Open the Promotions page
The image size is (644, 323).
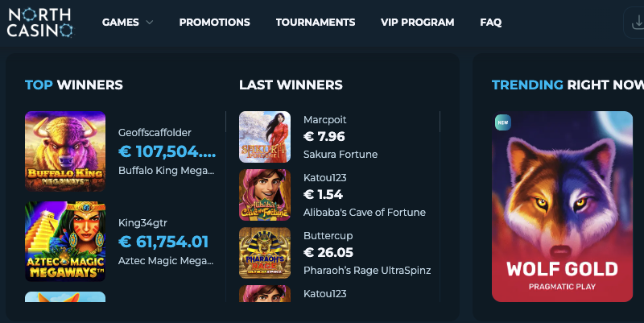(x=214, y=23)
